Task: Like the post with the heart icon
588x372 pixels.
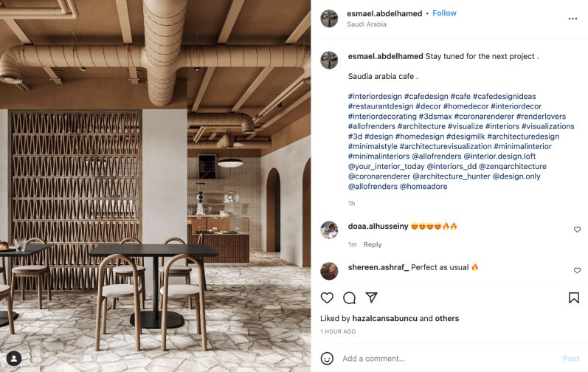Action: tap(327, 297)
